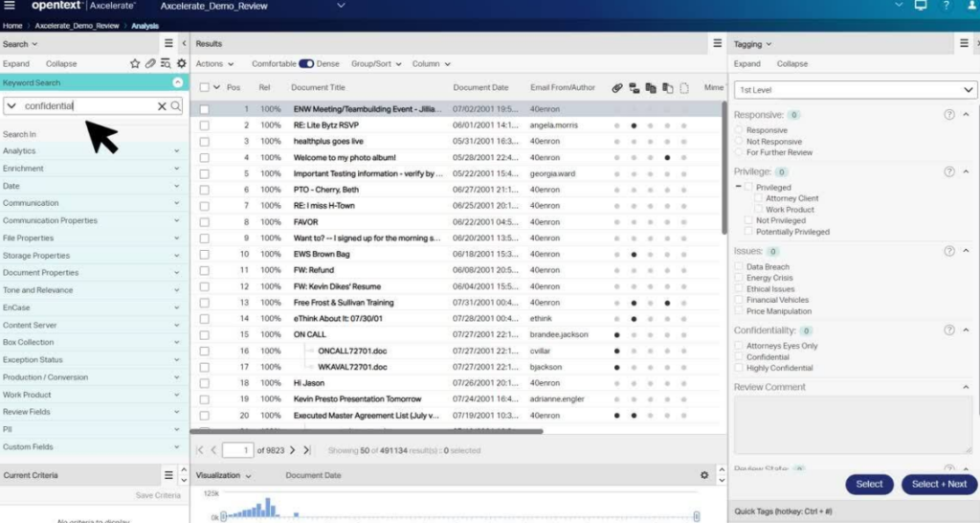Go to previous results page

click(213, 450)
